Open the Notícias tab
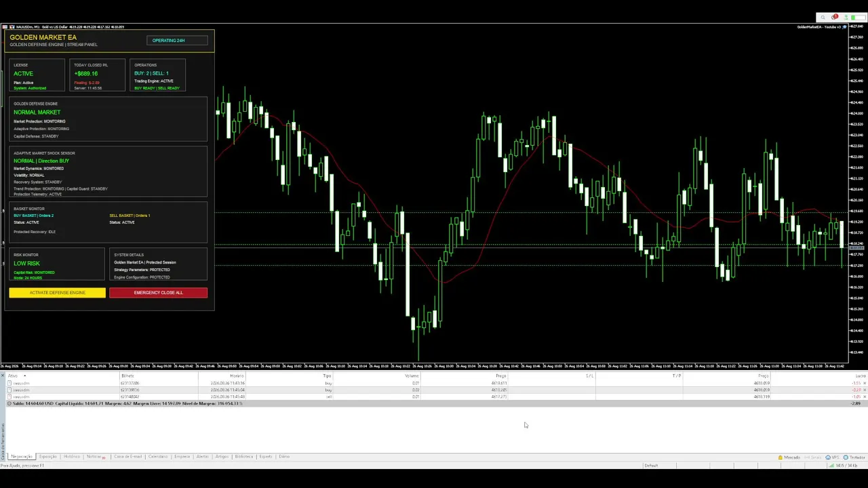Image resolution: width=868 pixels, height=488 pixels. (94, 457)
